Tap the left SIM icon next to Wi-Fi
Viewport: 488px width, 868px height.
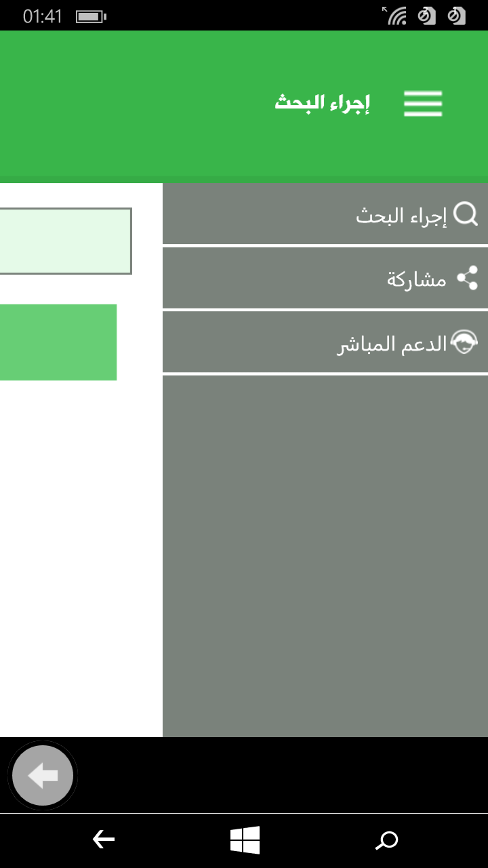[x=426, y=15]
